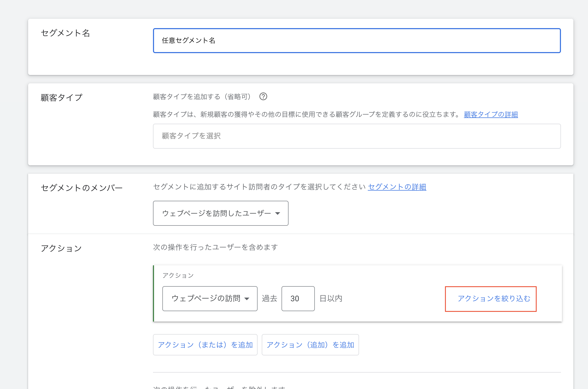This screenshot has width=588, height=389.
Task: Open the ウェブページの訪問 action dropdown
Action: point(210,299)
